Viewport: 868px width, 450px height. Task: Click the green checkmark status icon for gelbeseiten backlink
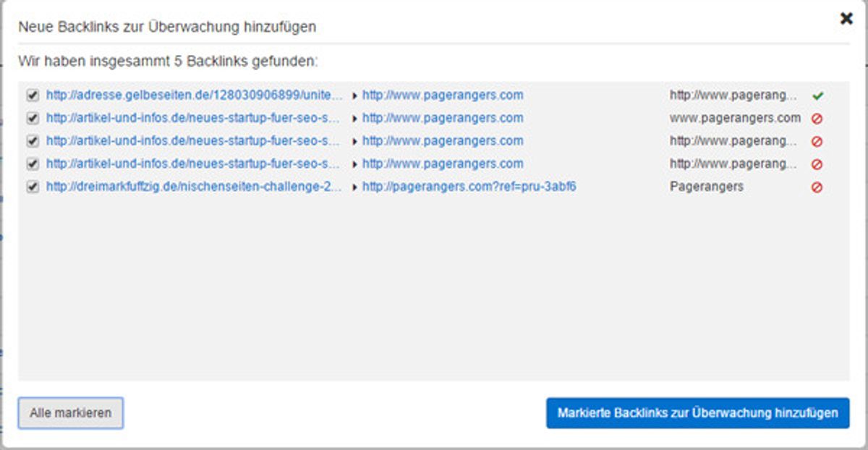coord(817,95)
